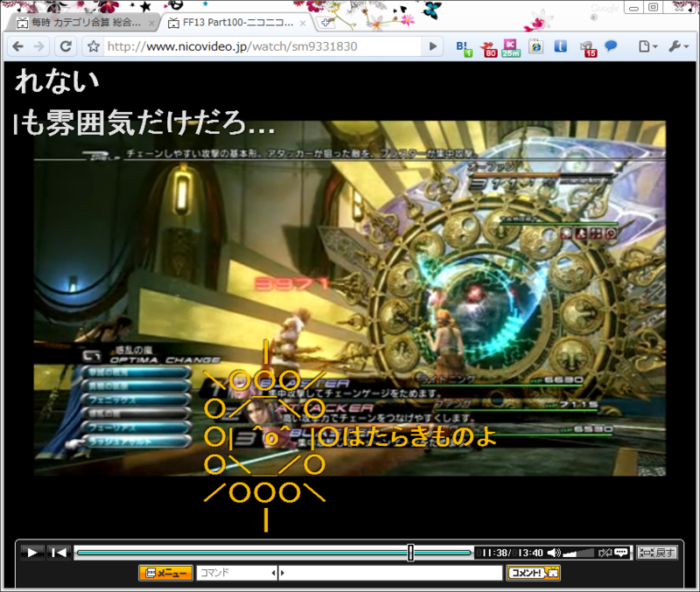Open the mail extension showing 15
700x592 pixels.
pos(588,48)
